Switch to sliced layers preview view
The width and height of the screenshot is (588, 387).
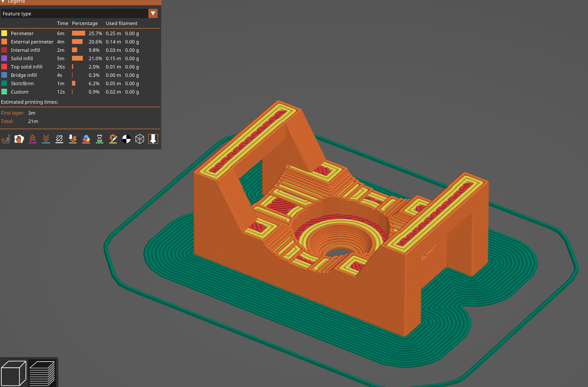42,373
